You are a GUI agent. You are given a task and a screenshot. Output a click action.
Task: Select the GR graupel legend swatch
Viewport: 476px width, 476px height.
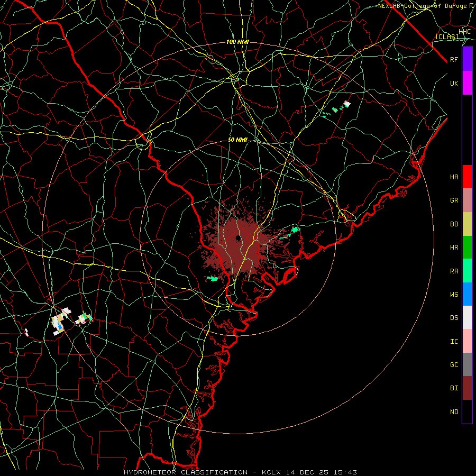point(467,200)
